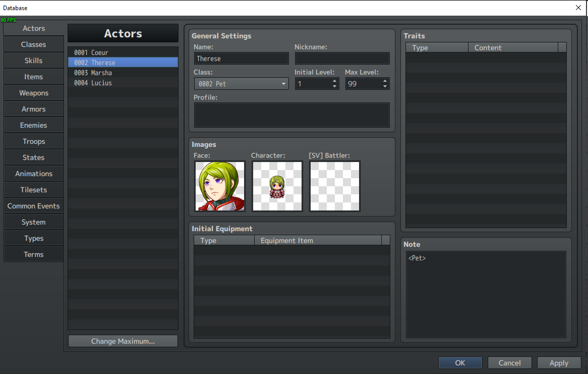Select actor 0003 Marsha in the list
The image size is (588, 374).
point(123,73)
